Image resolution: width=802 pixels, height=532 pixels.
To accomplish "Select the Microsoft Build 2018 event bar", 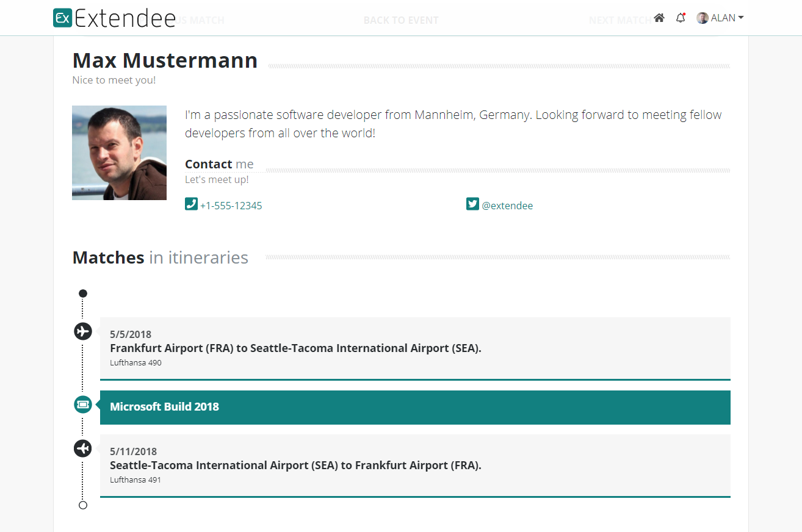I will click(415, 408).
